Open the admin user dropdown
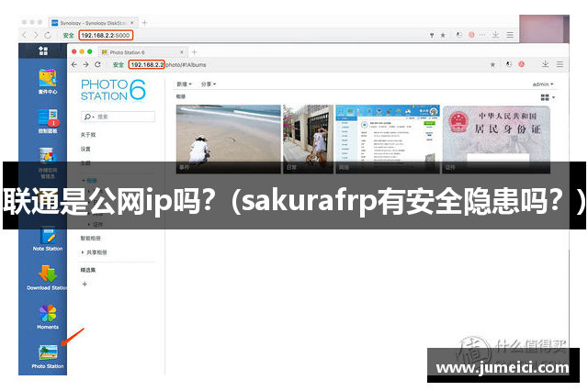This screenshot has height=391, width=588. pos(543,84)
